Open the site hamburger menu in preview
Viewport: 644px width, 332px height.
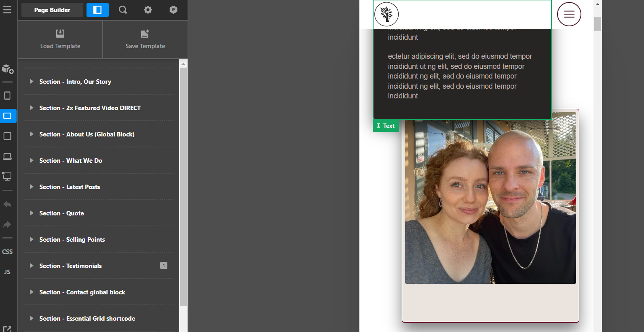tap(569, 14)
